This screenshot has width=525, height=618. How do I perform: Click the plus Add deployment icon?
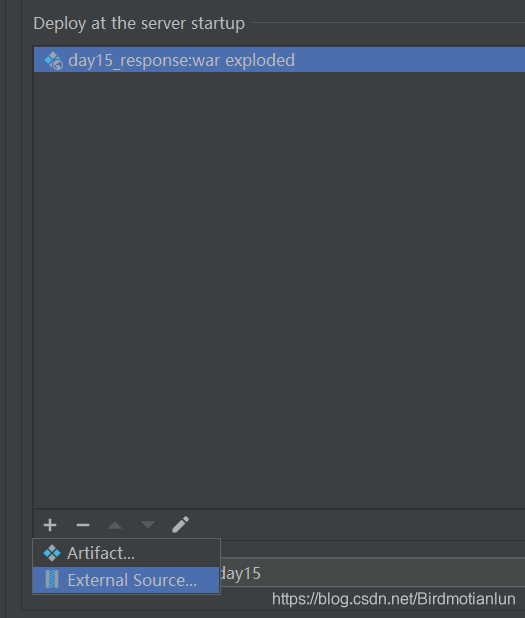50,525
